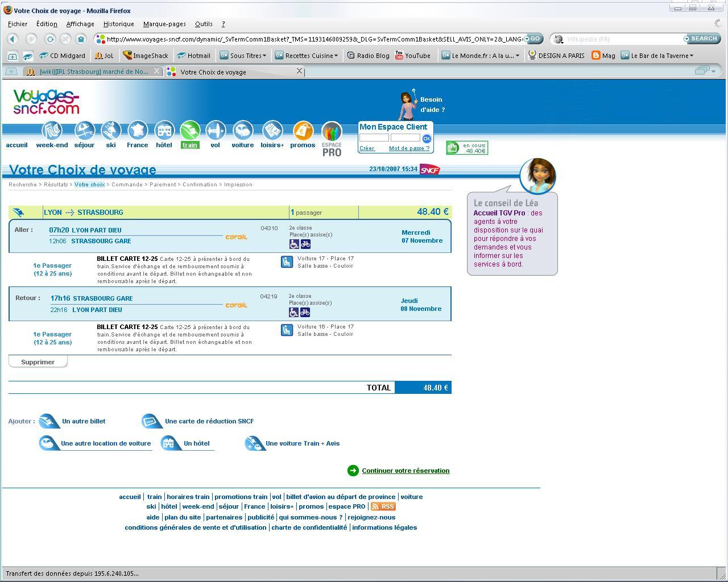This screenshot has width=728, height=582.
Task: Reload the page with the refresh icon
Action: (x=50, y=39)
